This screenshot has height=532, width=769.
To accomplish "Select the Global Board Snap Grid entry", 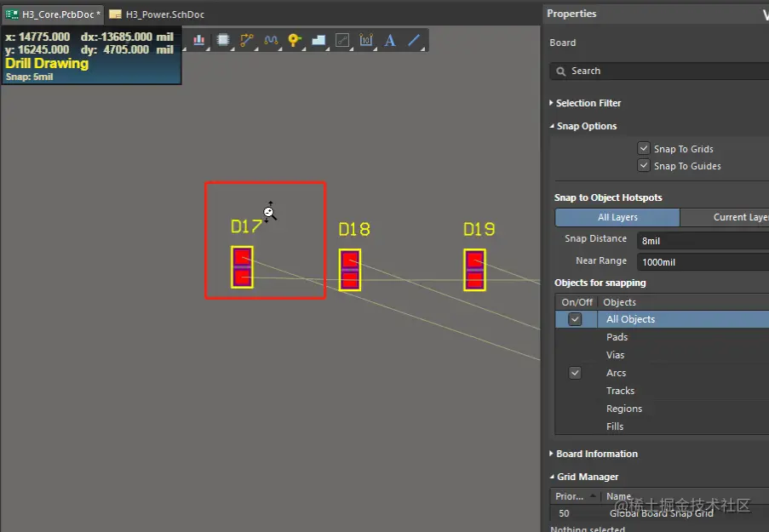I will (x=661, y=513).
